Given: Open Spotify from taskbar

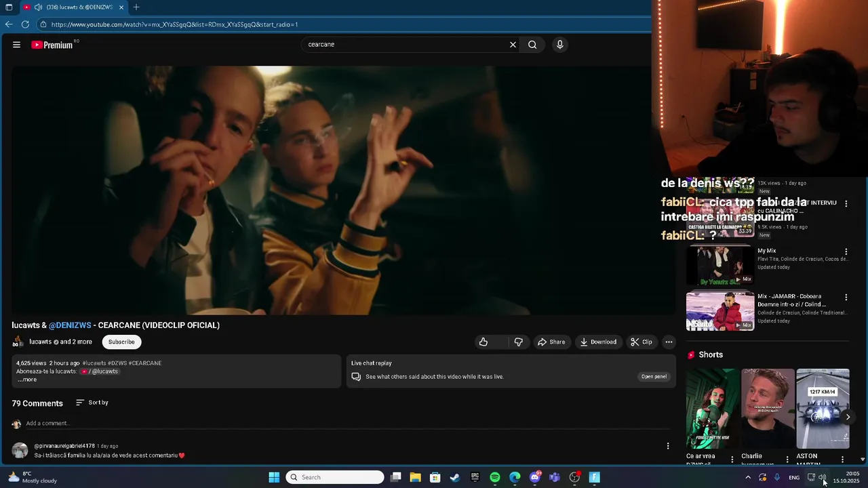Looking at the screenshot, I should pyautogui.click(x=495, y=477).
